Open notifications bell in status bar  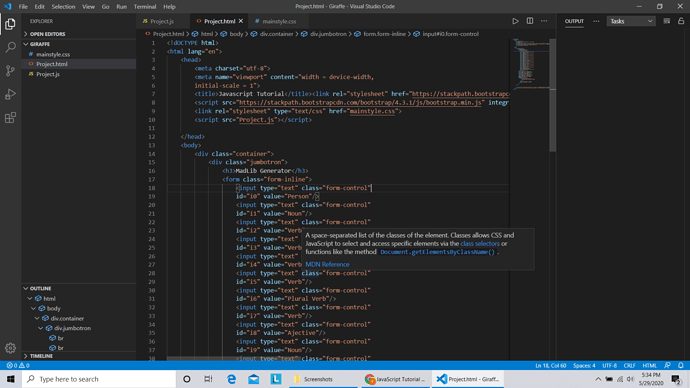(x=681, y=366)
